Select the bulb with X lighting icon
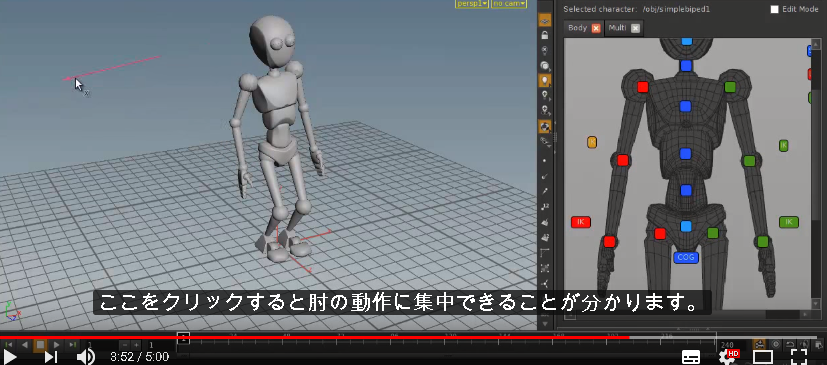 point(545,51)
